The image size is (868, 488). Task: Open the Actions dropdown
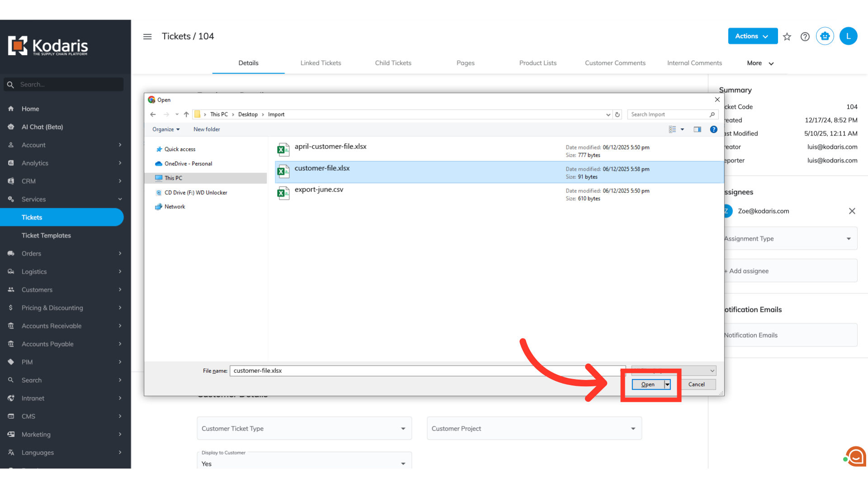pyautogui.click(x=752, y=36)
